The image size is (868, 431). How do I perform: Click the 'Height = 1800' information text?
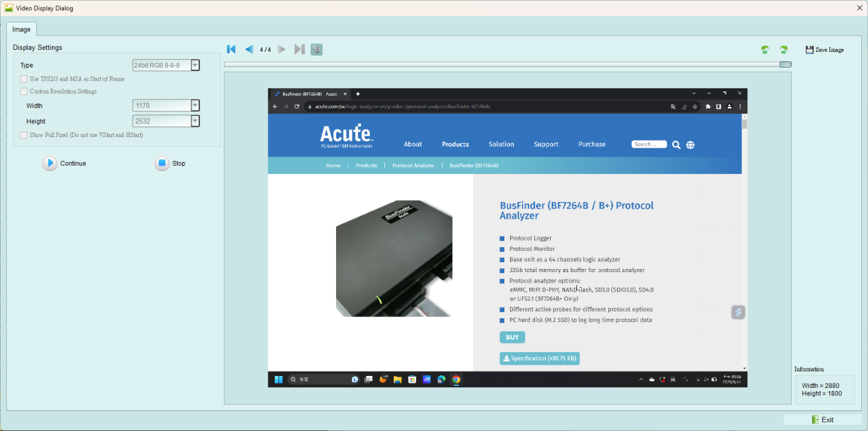point(822,393)
